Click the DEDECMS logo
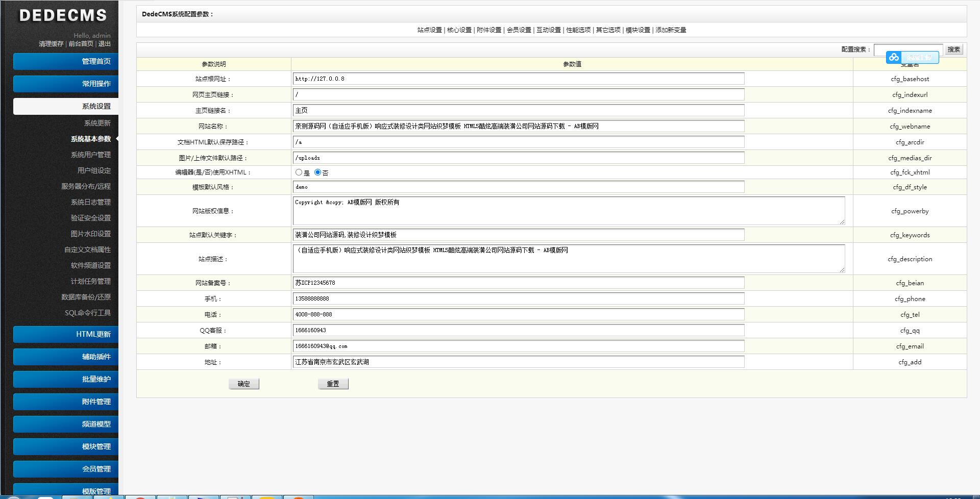Viewport: 980px width, 499px height. pos(63,15)
